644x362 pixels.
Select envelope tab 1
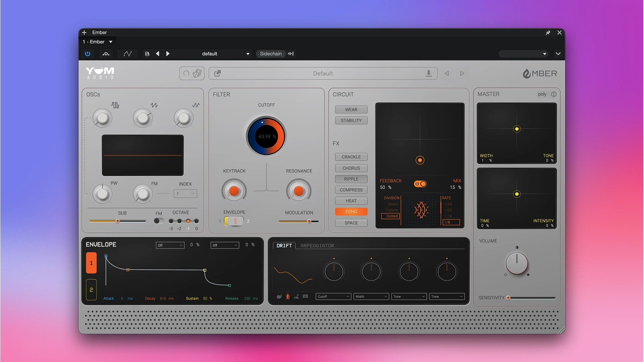(x=91, y=263)
